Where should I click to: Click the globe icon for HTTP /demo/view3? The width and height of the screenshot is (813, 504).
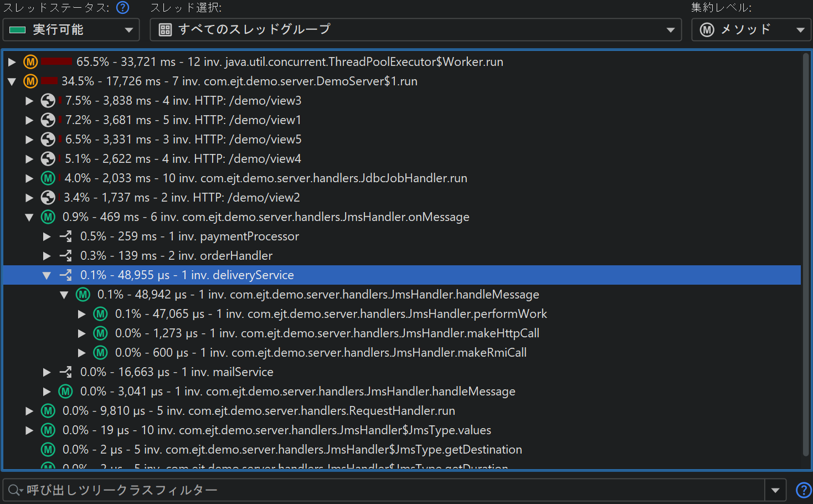48,101
